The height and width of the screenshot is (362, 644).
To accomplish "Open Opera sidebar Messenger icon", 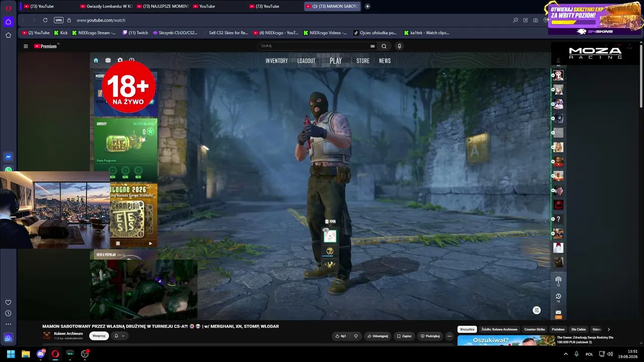I will (x=8, y=157).
